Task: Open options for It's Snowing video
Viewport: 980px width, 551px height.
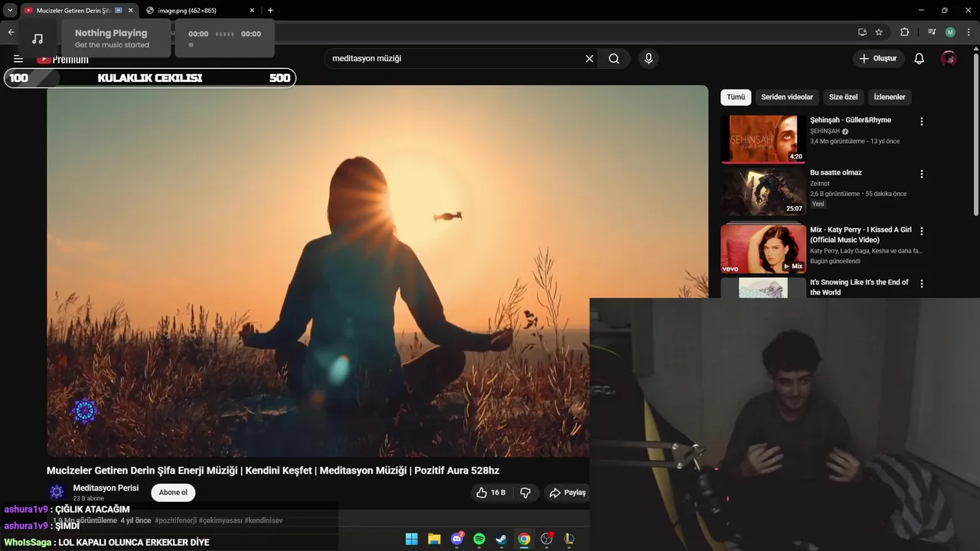Action: click(921, 283)
